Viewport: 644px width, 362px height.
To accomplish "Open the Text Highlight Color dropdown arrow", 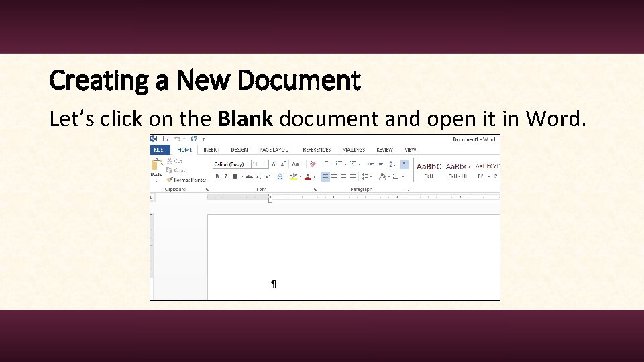I will pyautogui.click(x=301, y=177).
